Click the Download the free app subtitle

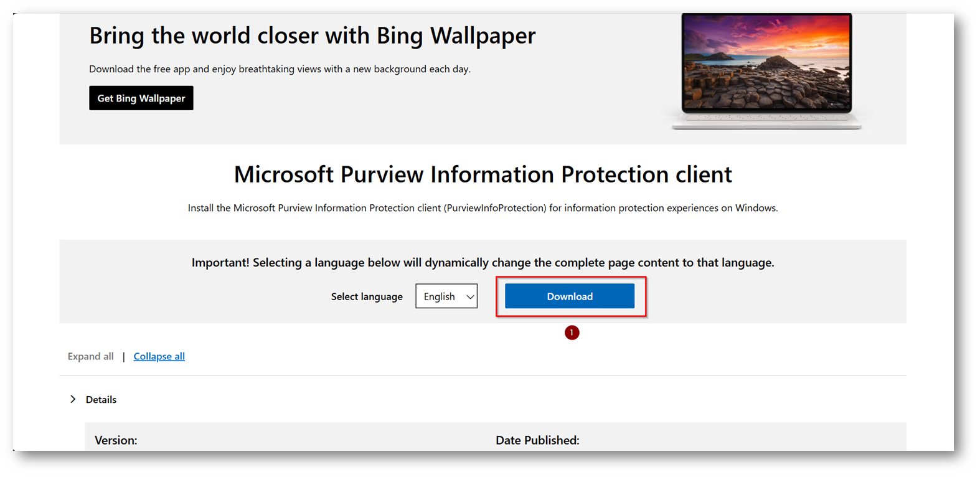280,69
